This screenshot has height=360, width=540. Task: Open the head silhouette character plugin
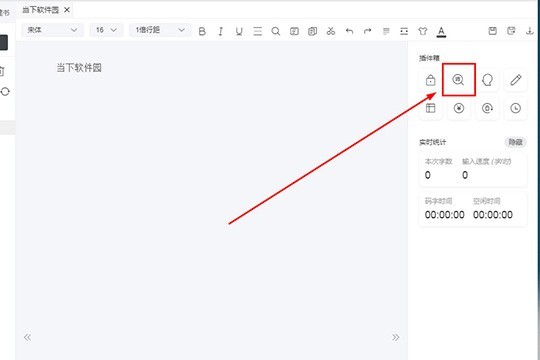click(x=487, y=80)
